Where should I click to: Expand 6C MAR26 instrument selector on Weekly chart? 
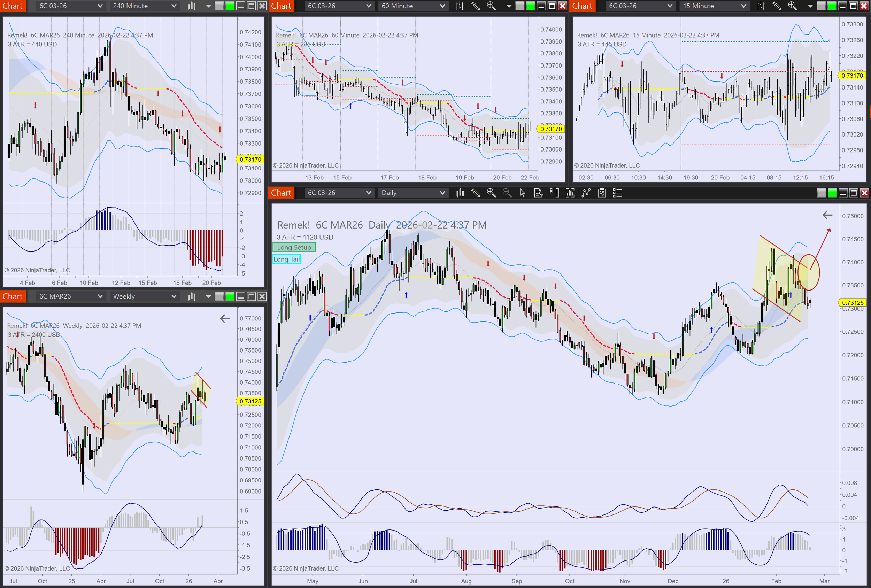pos(70,296)
